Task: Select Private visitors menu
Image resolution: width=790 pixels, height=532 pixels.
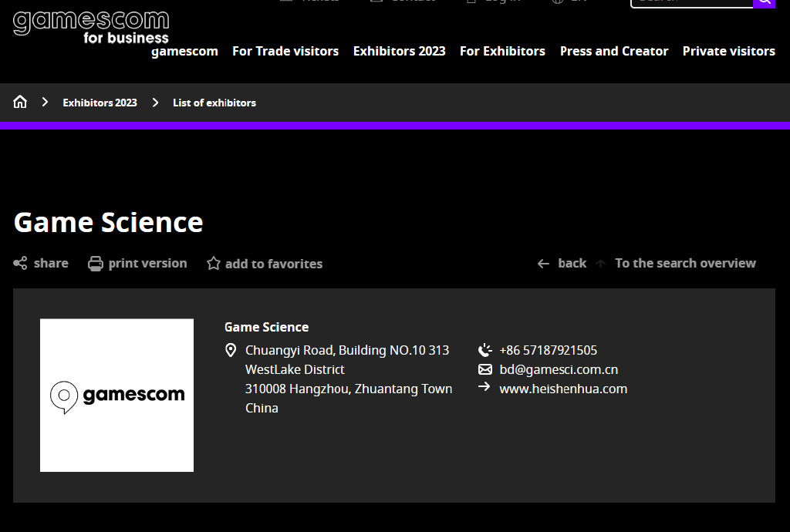Action: point(728,51)
